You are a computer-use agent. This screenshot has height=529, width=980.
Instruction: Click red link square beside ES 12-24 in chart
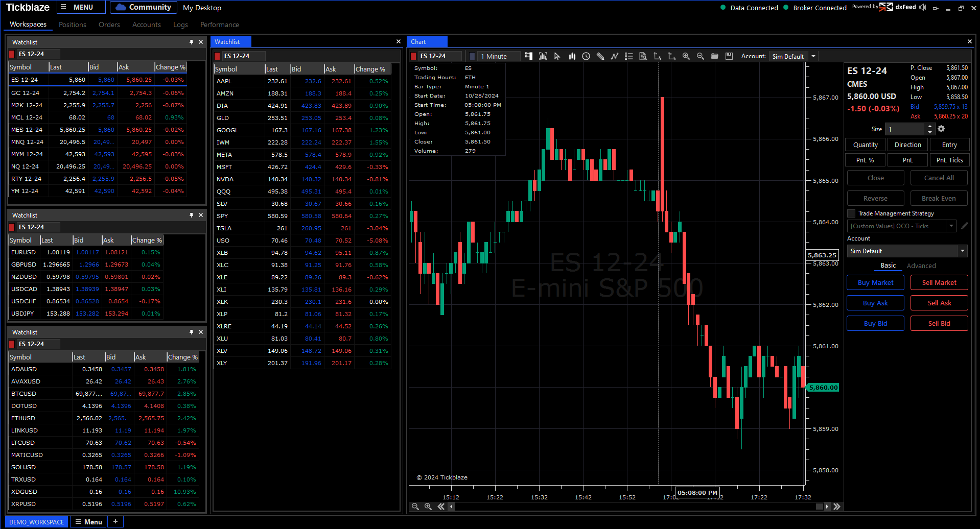tap(414, 56)
